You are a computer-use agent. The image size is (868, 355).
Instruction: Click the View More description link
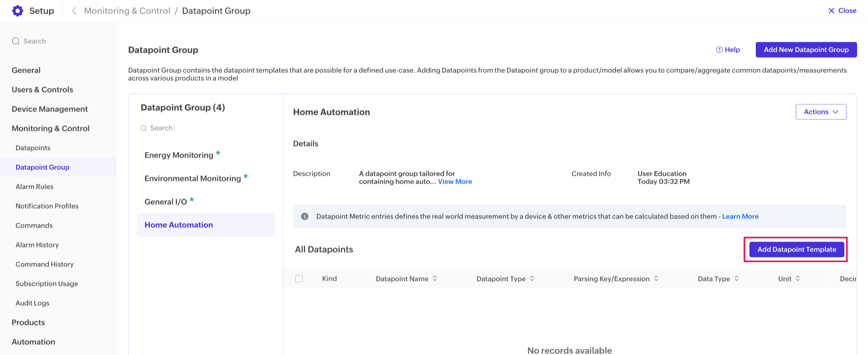click(455, 182)
